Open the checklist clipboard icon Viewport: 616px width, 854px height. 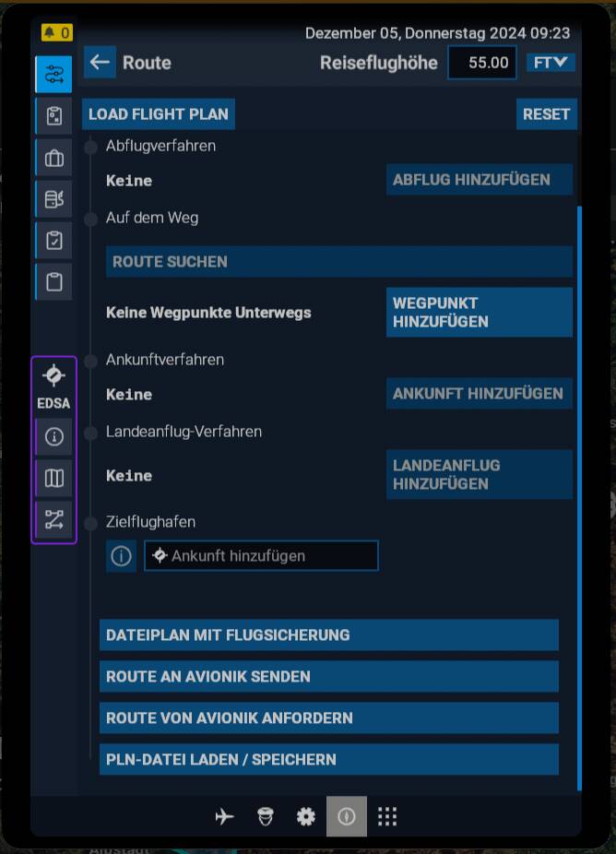53,241
